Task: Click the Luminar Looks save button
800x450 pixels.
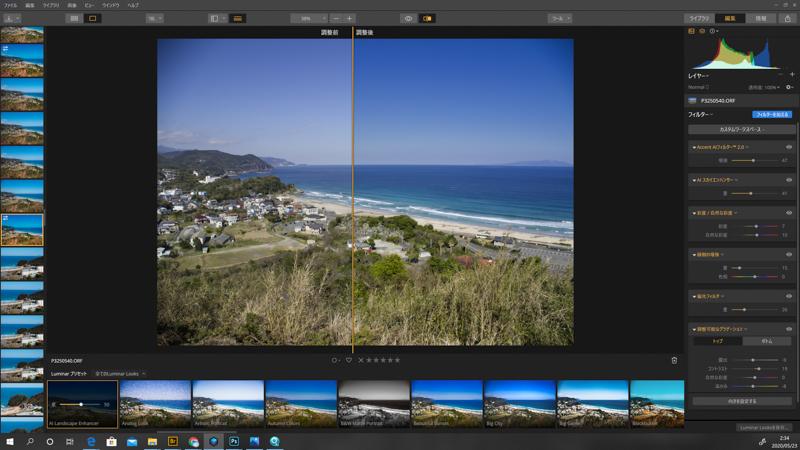Action: tap(764, 428)
